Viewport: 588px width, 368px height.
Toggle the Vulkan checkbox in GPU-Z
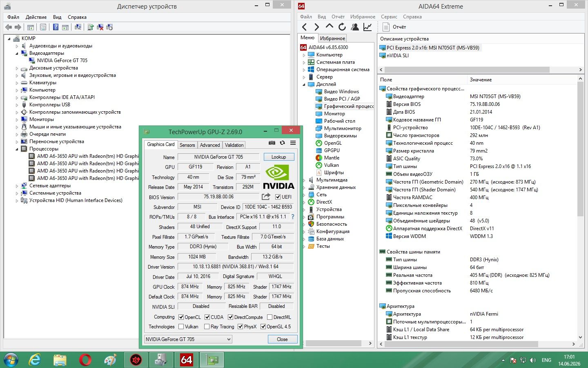click(181, 326)
